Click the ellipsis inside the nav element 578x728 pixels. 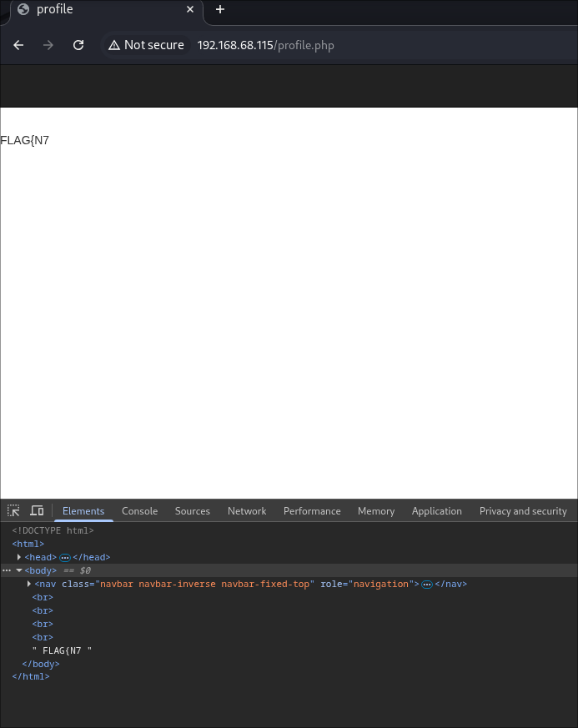(x=426, y=584)
